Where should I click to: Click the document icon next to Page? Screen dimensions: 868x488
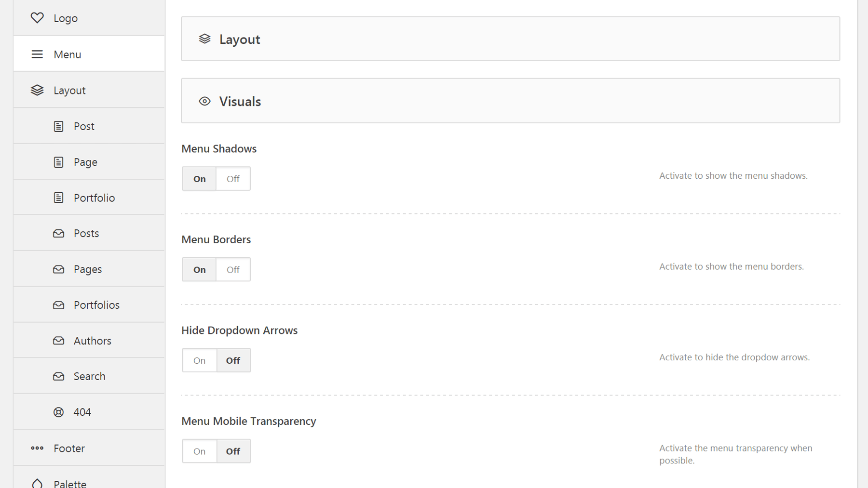tap(58, 162)
